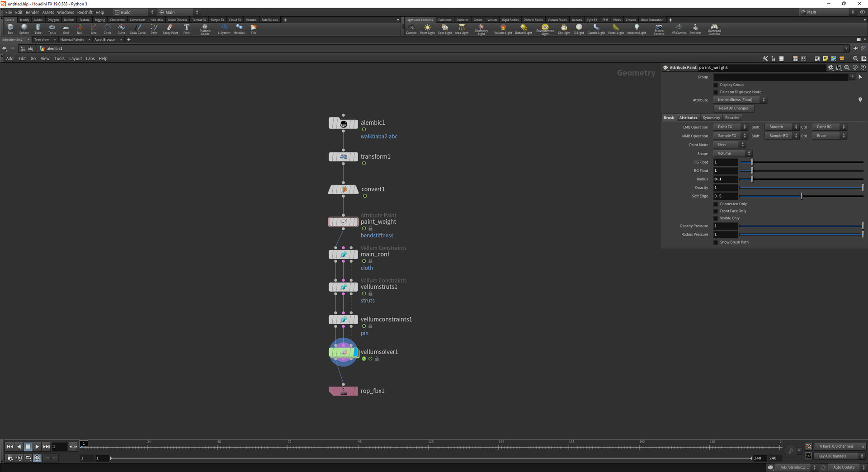The height and width of the screenshot is (472, 868).
Task: Open the LMB Shift Smooth dropdown
Action: click(782, 127)
